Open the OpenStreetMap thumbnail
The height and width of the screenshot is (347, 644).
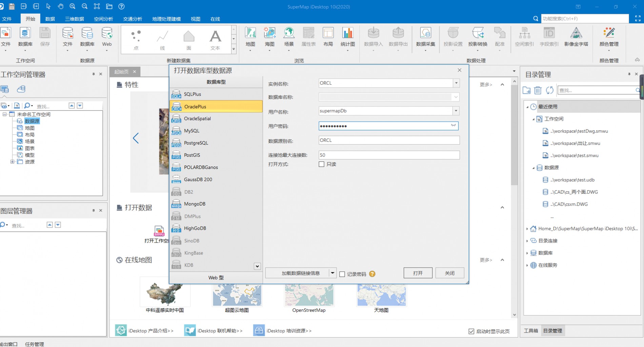click(309, 295)
